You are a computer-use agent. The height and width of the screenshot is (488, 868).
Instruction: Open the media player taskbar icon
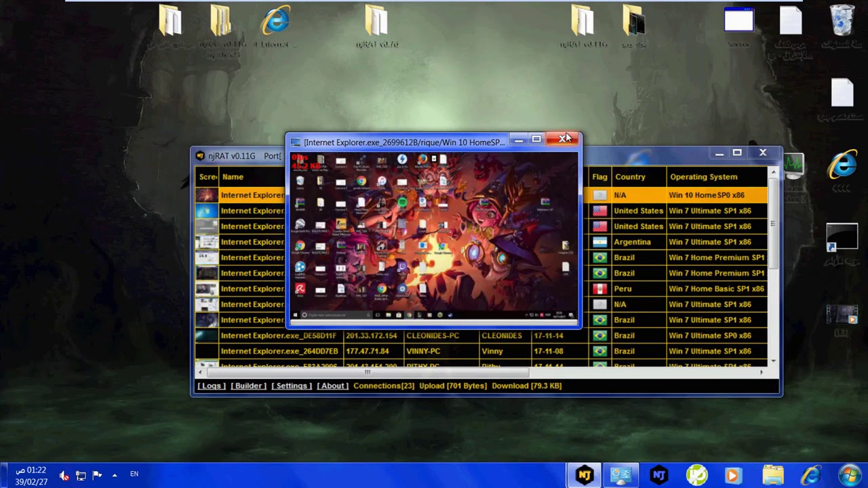tap(733, 475)
